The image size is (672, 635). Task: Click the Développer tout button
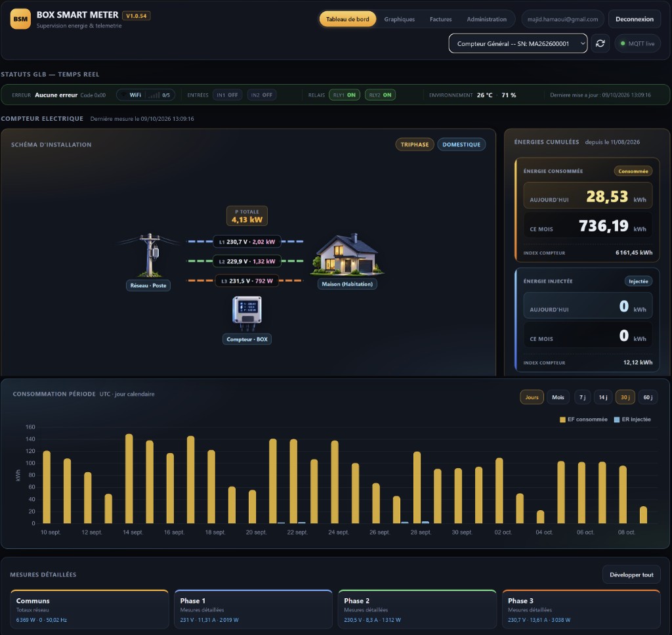(631, 575)
